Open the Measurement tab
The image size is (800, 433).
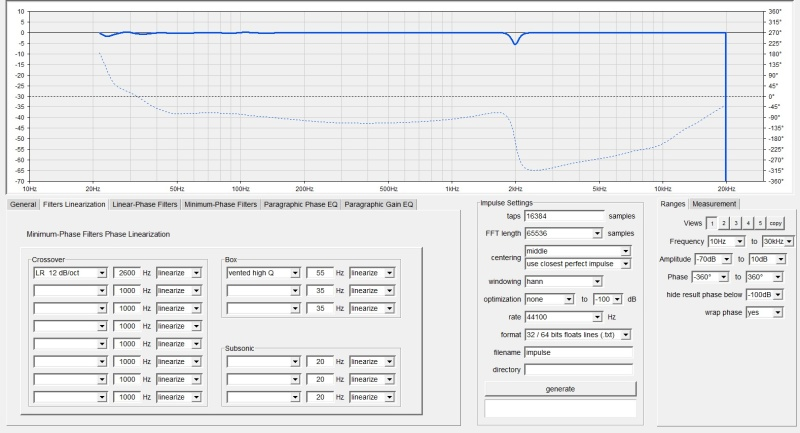click(715, 204)
